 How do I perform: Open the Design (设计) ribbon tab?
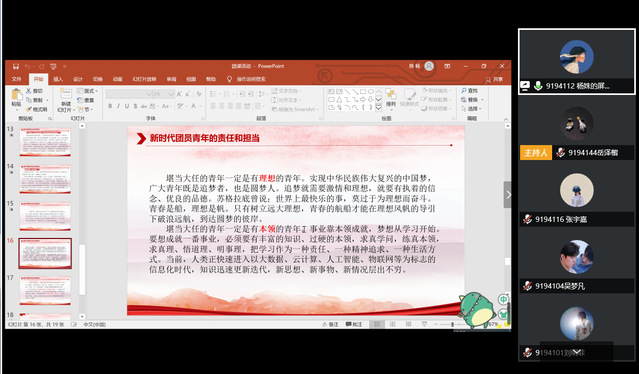click(78, 79)
